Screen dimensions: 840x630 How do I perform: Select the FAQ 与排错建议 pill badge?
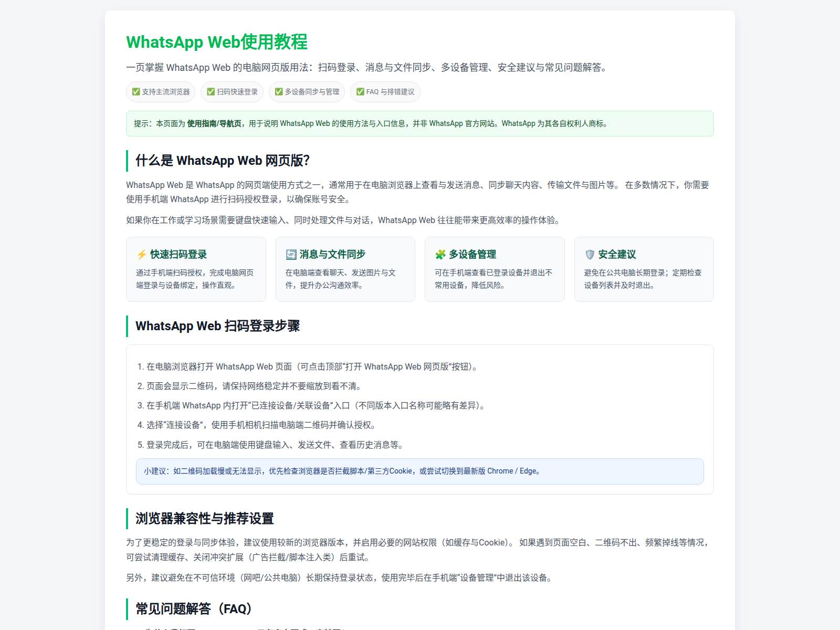[x=385, y=92]
